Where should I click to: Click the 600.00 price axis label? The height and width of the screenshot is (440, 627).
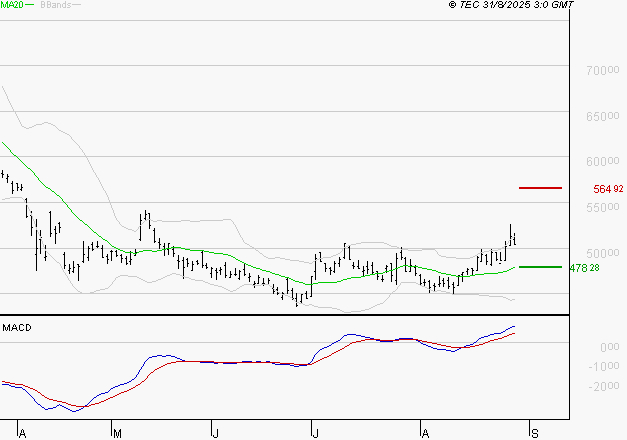pos(603,162)
